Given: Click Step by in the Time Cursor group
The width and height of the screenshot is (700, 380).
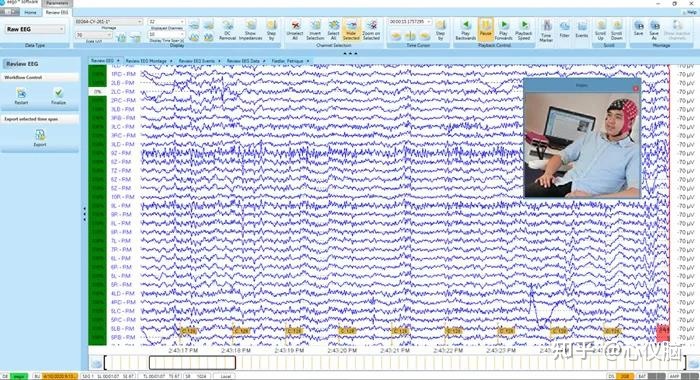Looking at the screenshot, I should [x=440, y=30].
